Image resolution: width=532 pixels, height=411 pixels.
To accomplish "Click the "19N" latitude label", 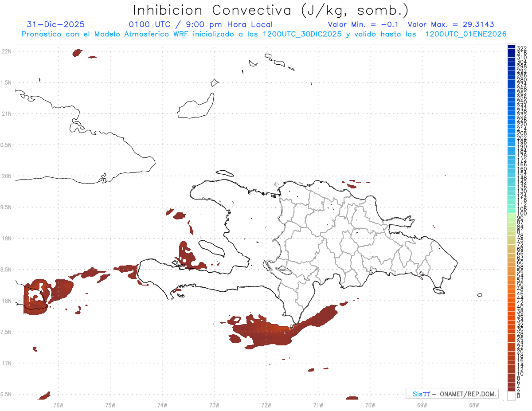I will pos(7,239).
